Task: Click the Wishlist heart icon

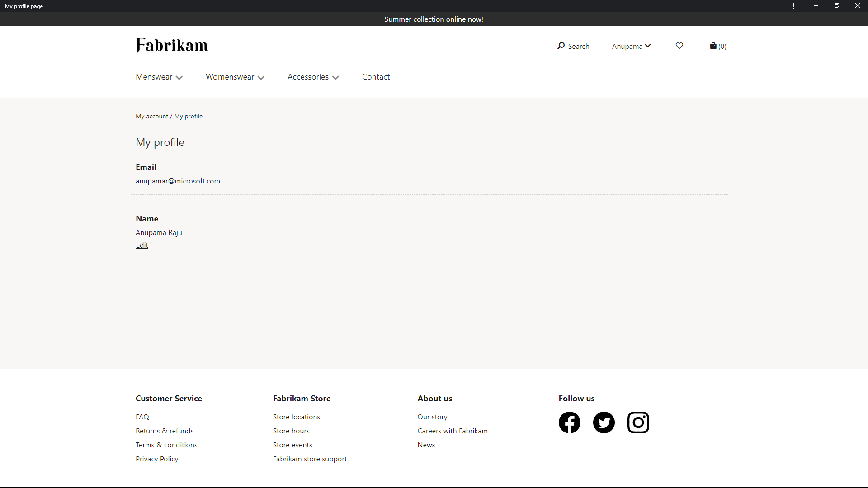Action: 679,46
